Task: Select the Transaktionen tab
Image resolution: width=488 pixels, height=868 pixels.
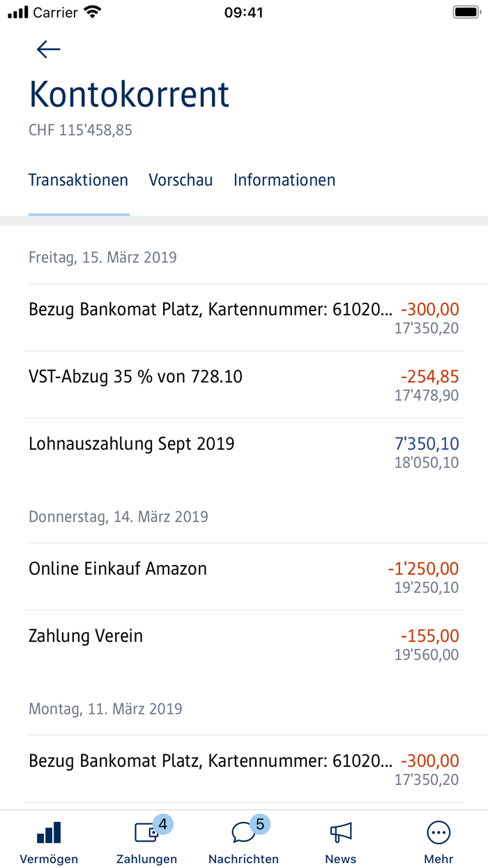Action: coord(78,180)
